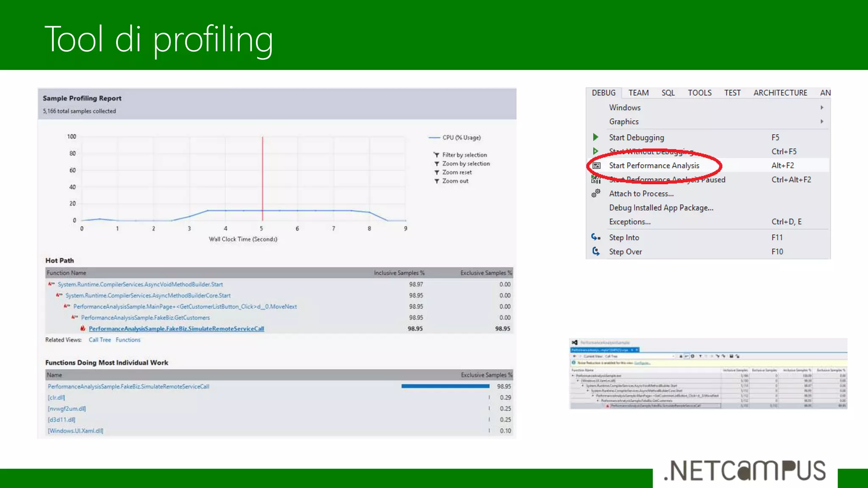Open the TEST menu
This screenshot has width=868, height=488.
[x=732, y=93]
